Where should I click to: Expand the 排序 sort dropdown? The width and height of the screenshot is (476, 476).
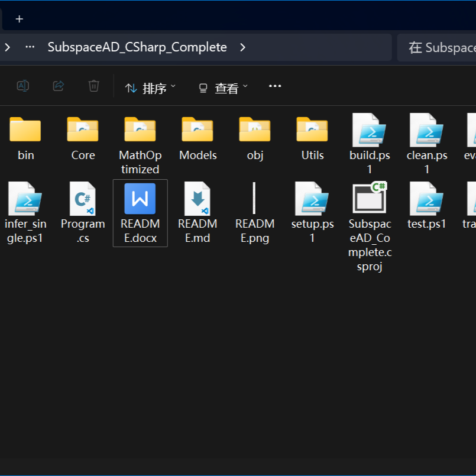(150, 88)
